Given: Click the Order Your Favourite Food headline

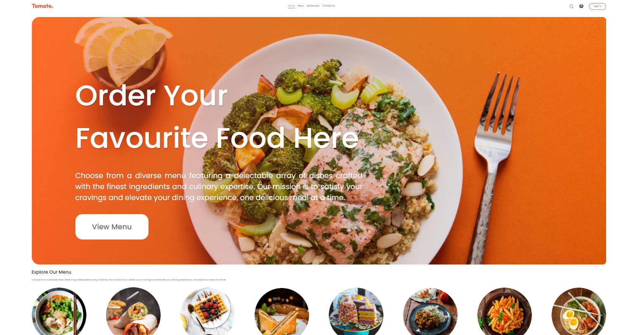Looking at the screenshot, I should pyautogui.click(x=217, y=117).
